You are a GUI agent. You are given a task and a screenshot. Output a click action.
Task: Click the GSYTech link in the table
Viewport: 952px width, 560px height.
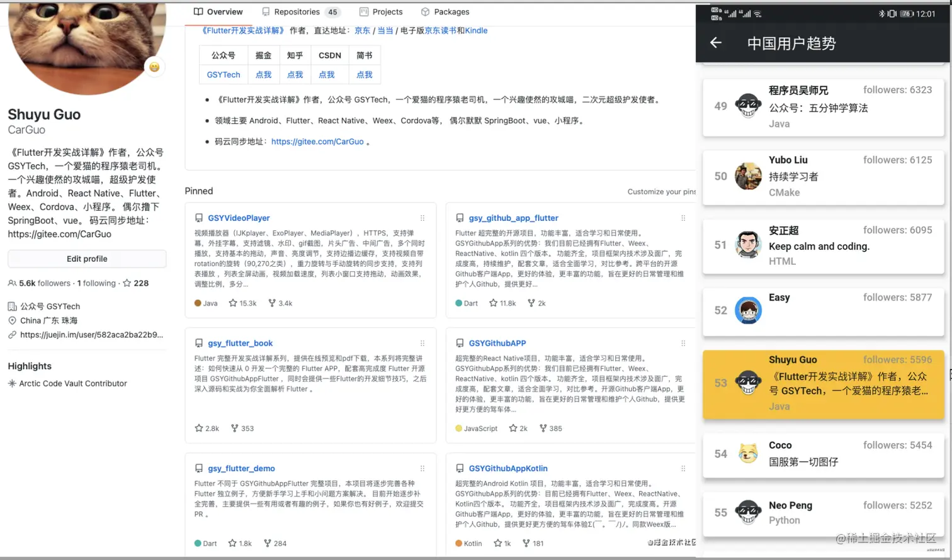[x=224, y=74]
